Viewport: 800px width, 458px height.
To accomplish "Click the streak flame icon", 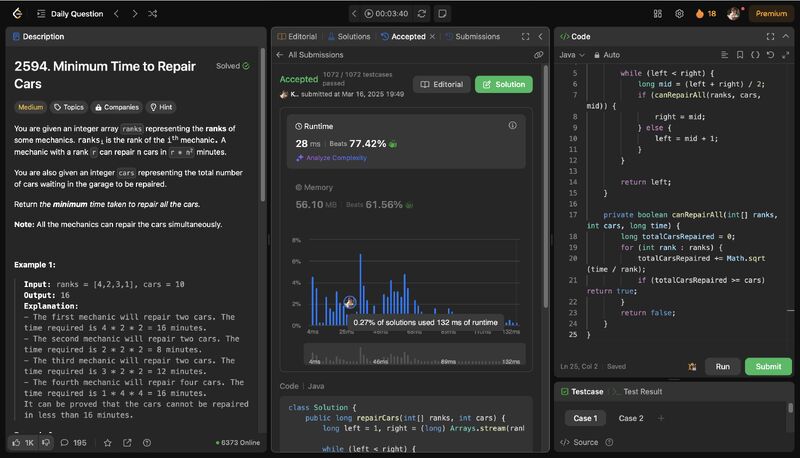I will coord(701,14).
